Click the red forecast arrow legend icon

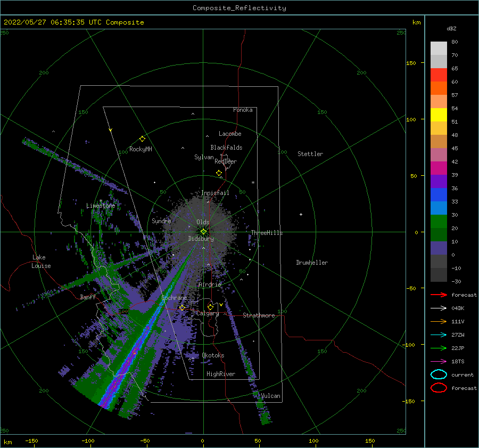[439, 295]
